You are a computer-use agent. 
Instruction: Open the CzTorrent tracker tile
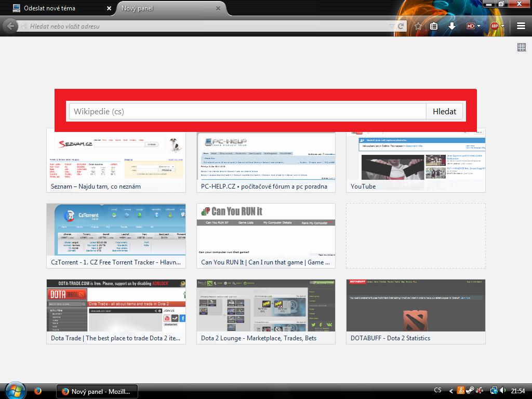116,236
